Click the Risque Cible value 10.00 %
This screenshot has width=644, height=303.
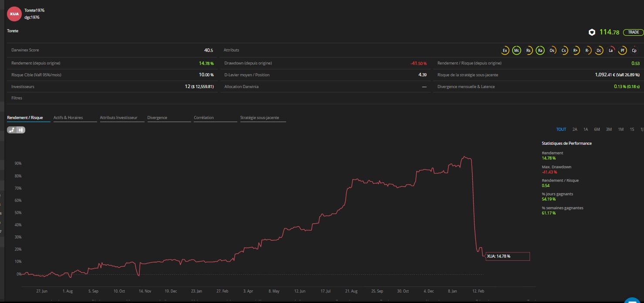click(x=206, y=75)
